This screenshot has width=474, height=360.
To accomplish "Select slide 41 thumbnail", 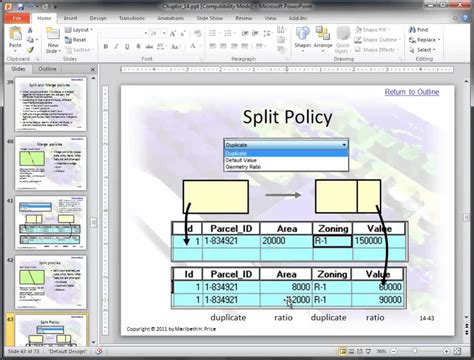I will [51, 223].
